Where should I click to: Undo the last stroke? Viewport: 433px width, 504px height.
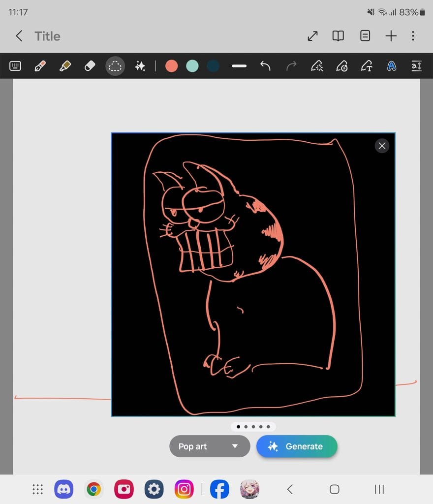click(265, 66)
